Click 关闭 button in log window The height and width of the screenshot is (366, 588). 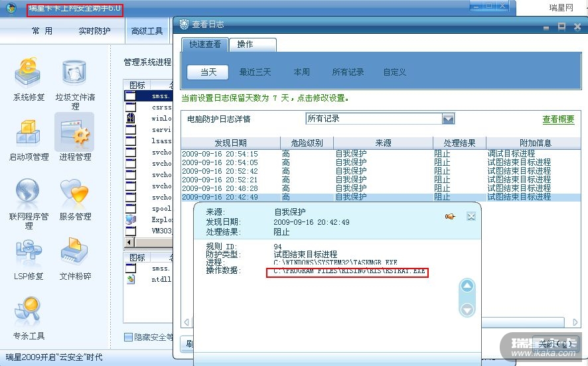tap(555, 343)
